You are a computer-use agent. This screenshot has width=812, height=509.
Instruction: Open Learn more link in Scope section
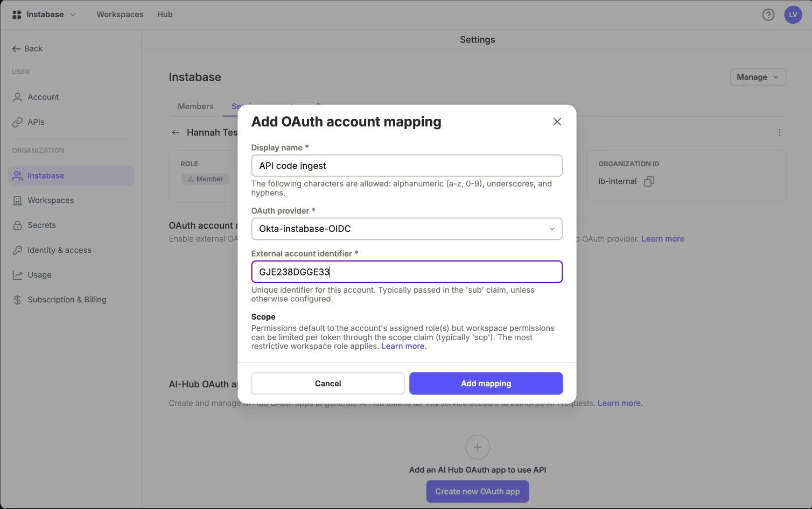(404, 347)
